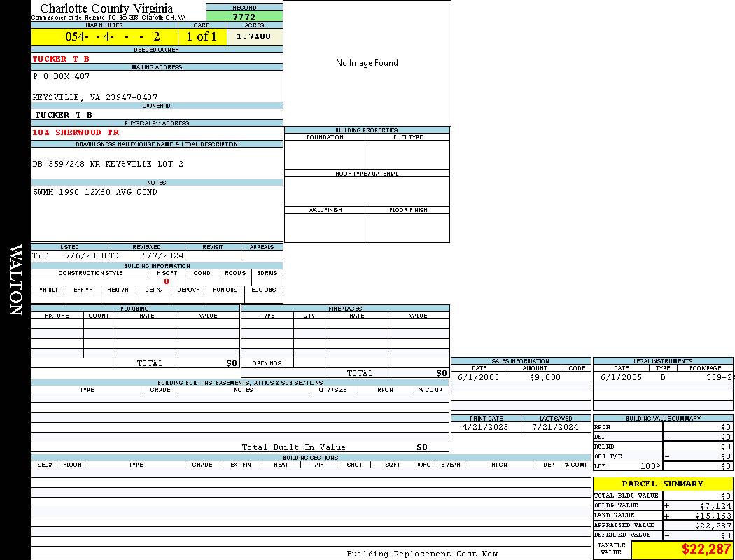Click the deeded owner name TUCKER T B

[61, 59]
